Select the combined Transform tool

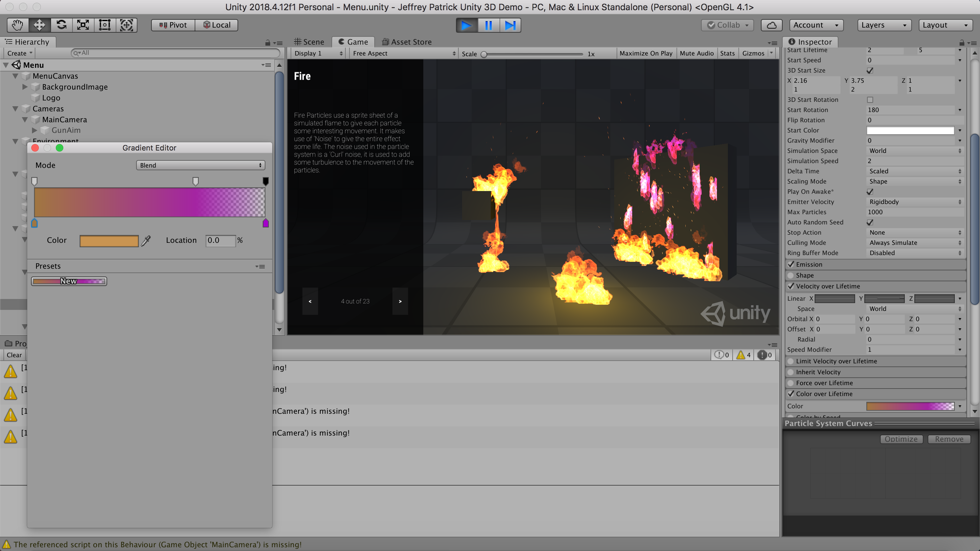pyautogui.click(x=126, y=25)
